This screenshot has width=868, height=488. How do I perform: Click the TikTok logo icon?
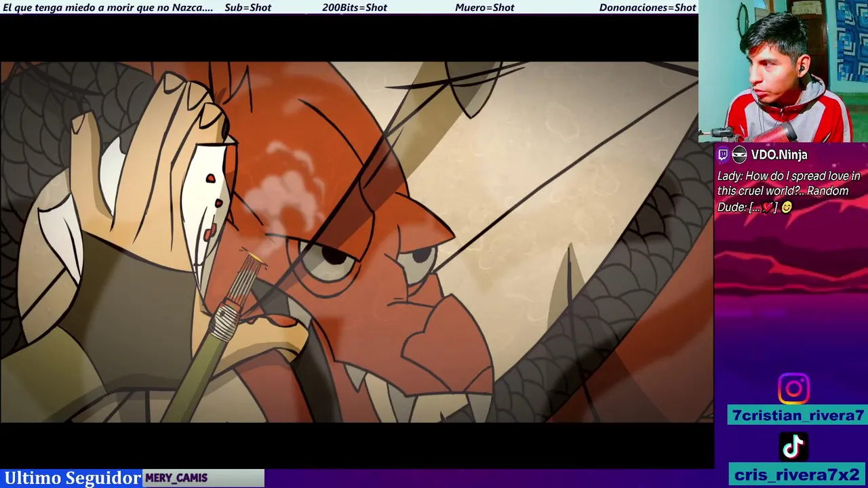(x=793, y=447)
